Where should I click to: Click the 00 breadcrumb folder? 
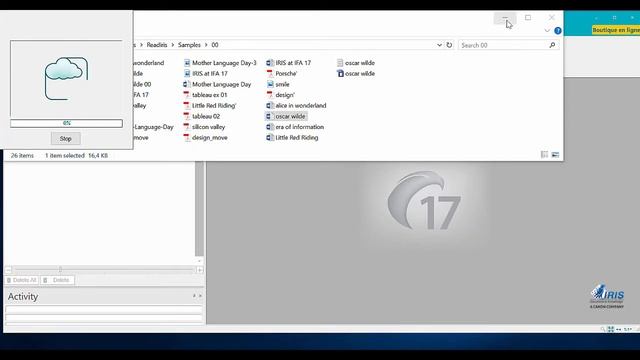pos(215,45)
